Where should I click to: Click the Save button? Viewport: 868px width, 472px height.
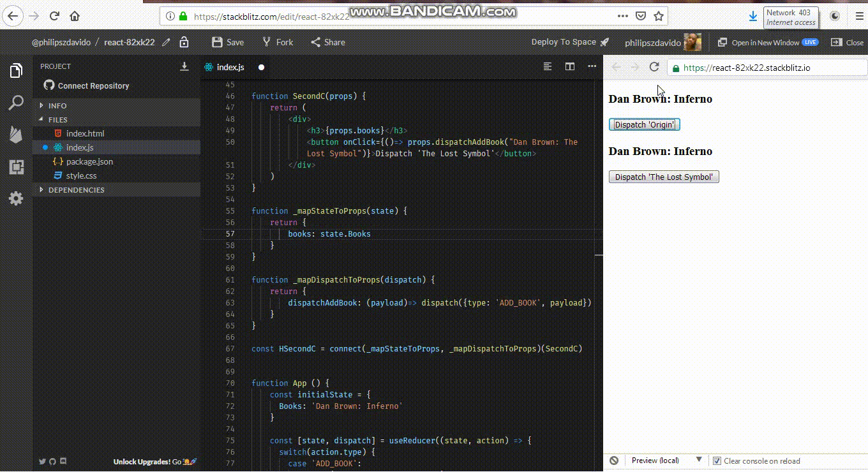[x=228, y=42]
